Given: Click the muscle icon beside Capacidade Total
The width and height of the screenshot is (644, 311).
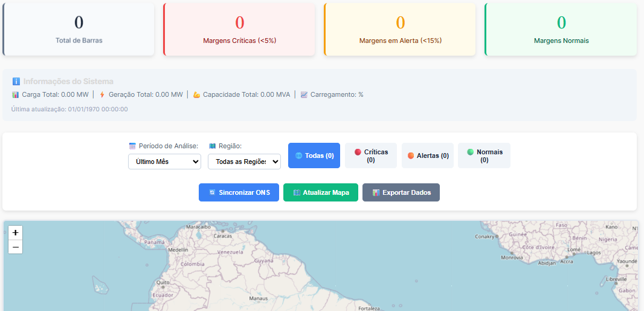Looking at the screenshot, I should pyautogui.click(x=196, y=94).
